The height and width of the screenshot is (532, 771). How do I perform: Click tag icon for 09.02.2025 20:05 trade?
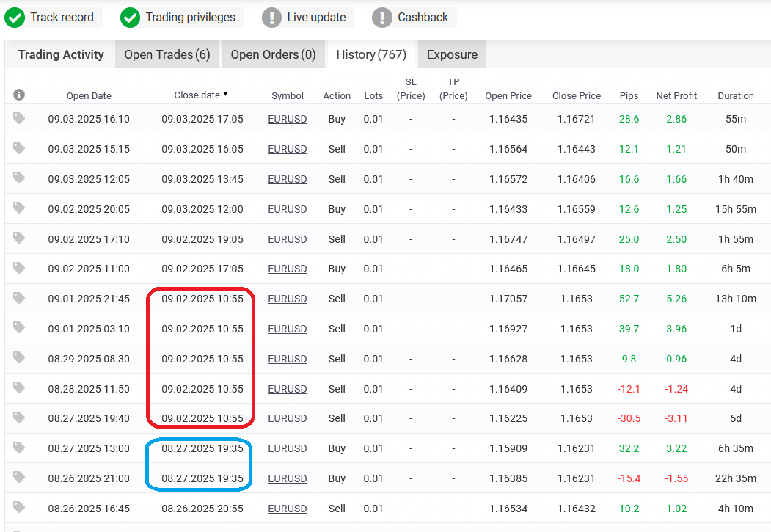tap(19, 208)
